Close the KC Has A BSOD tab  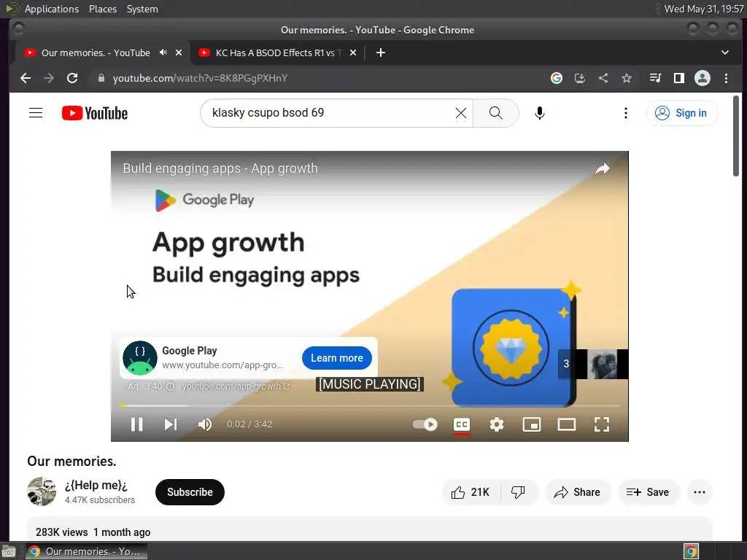point(353,52)
